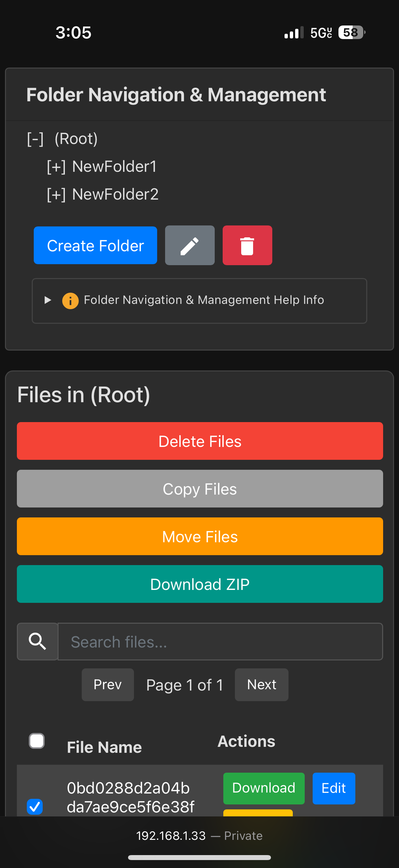Screen dimensions: 399x868
Task: Focus the Search files input field
Action: pyautogui.click(x=220, y=642)
